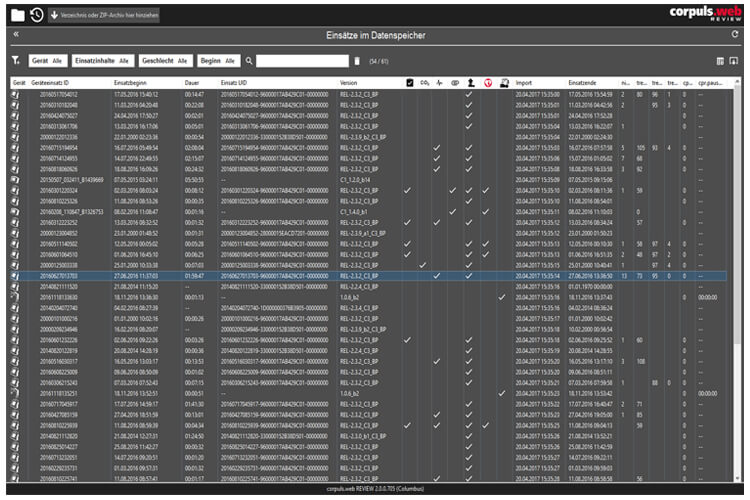
Task: Click duration cell 02:15:07
Action: pos(194,158)
